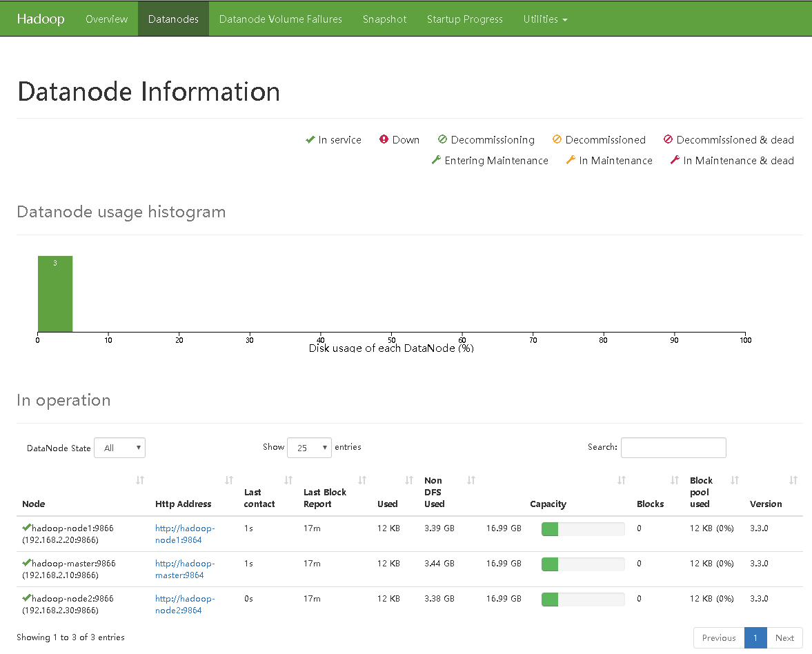Expand the Utilities menu
The width and height of the screenshot is (812, 654).
coord(545,19)
